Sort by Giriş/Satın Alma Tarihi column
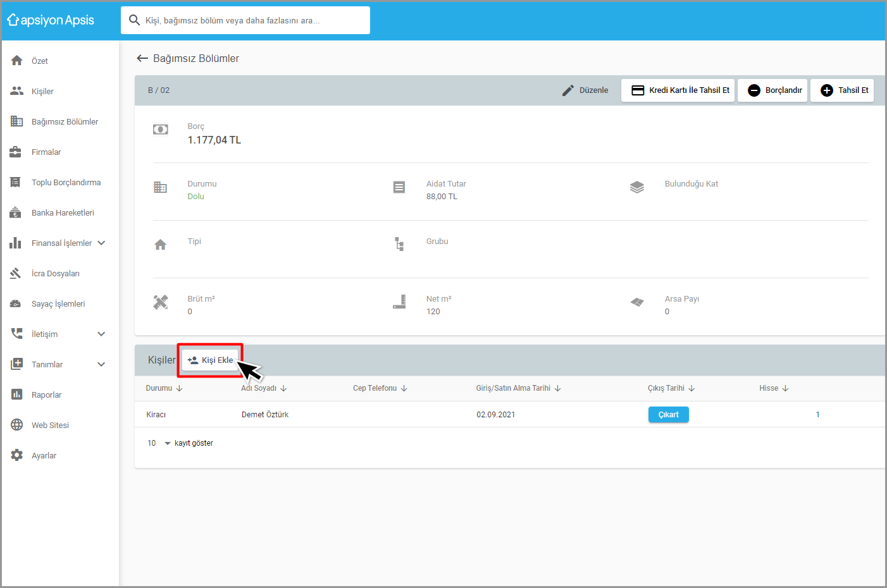Viewport: 887px width, 588px height. tap(519, 388)
